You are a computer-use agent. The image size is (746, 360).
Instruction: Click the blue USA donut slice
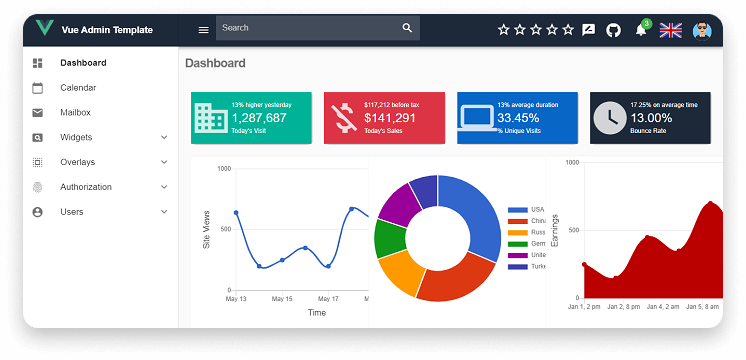pos(476,214)
